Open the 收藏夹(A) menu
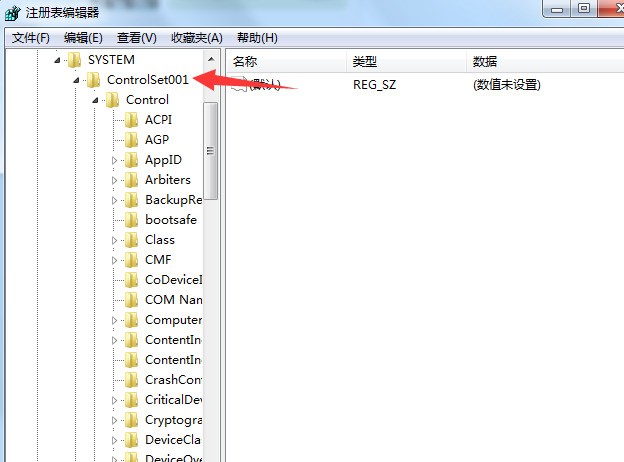Viewport: 624px width, 462px height. (197, 38)
